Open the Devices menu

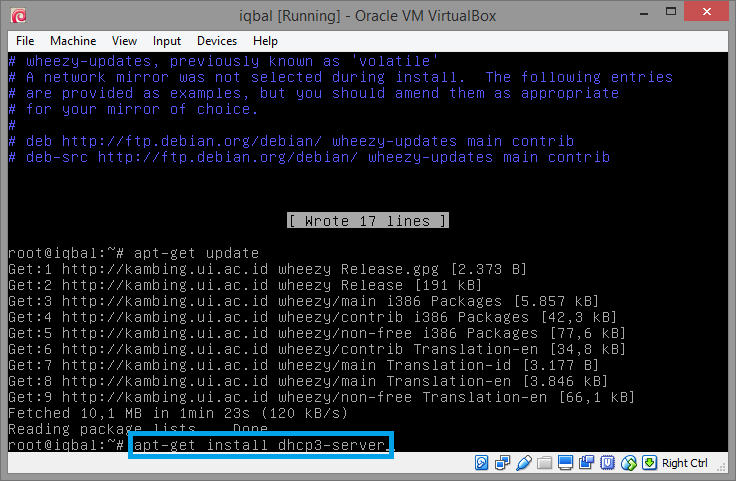click(x=217, y=41)
